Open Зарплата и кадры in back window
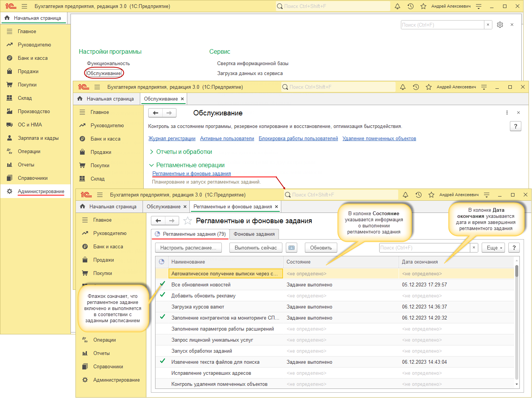This screenshot has height=398, width=532. point(38,138)
